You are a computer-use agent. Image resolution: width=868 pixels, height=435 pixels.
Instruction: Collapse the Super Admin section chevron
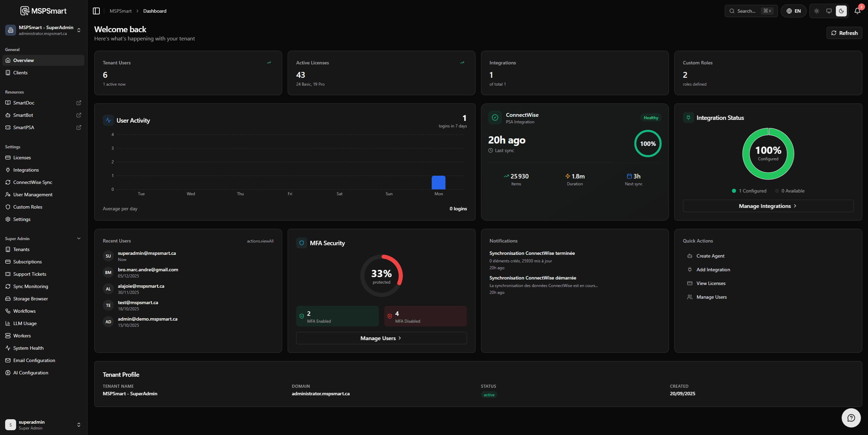click(x=79, y=238)
